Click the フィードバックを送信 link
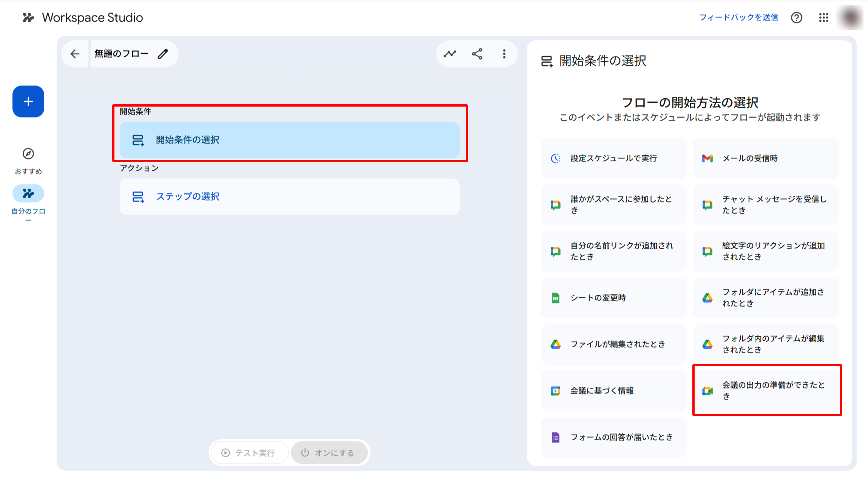868x483 pixels. (x=738, y=17)
